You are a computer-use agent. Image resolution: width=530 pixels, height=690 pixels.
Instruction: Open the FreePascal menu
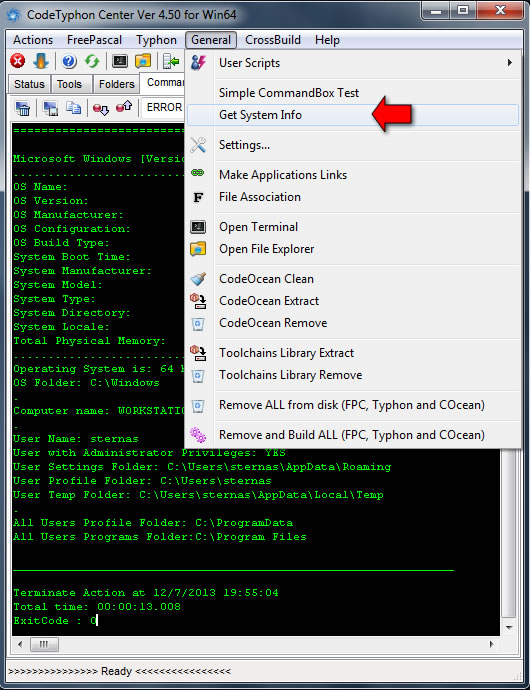(94, 40)
